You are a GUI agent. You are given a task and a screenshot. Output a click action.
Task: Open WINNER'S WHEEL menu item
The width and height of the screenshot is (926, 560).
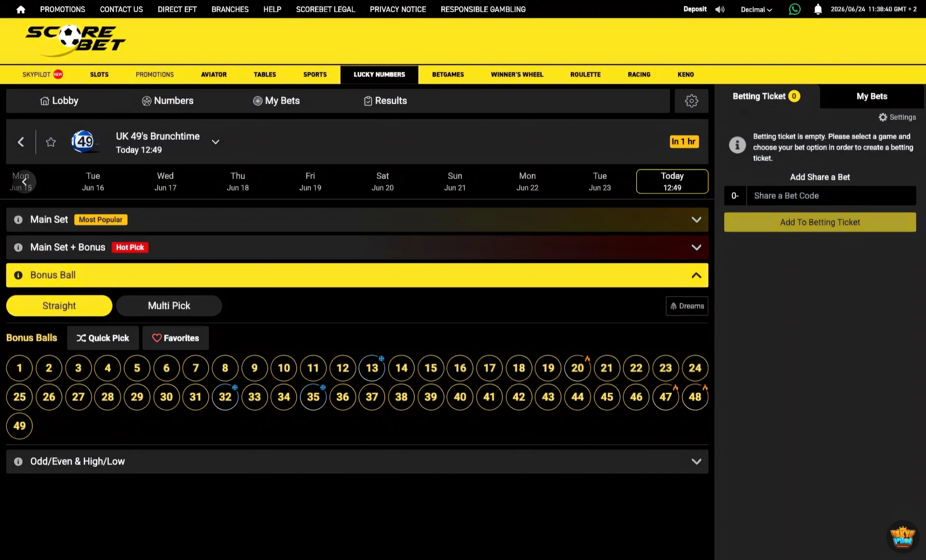click(x=517, y=75)
